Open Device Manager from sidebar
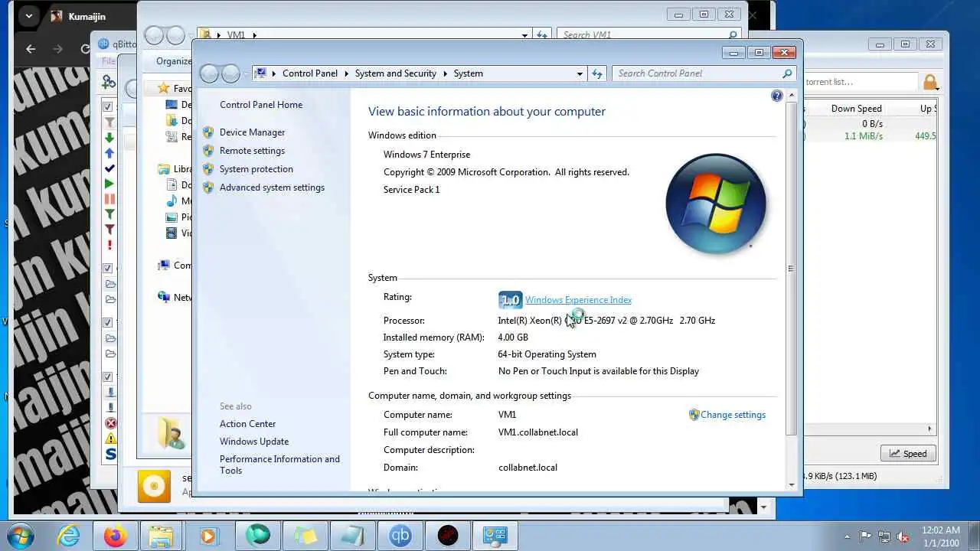The height and width of the screenshot is (551, 980). pyautogui.click(x=252, y=132)
